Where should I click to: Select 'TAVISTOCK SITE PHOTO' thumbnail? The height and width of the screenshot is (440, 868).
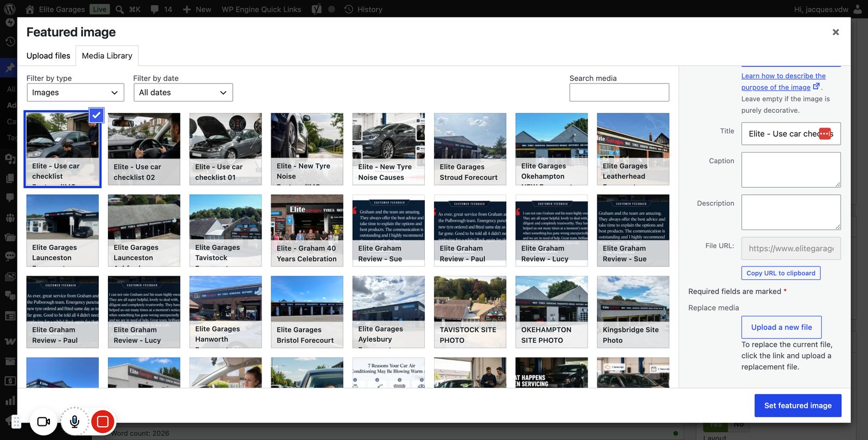point(470,312)
